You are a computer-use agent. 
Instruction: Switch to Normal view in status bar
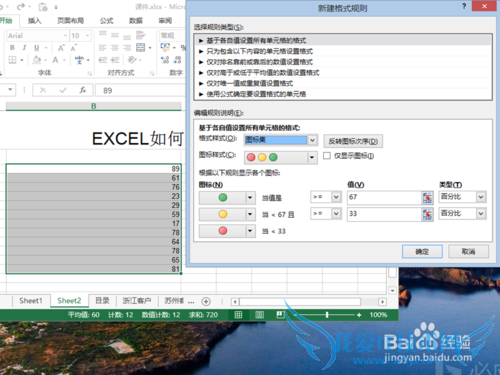[x=238, y=315]
